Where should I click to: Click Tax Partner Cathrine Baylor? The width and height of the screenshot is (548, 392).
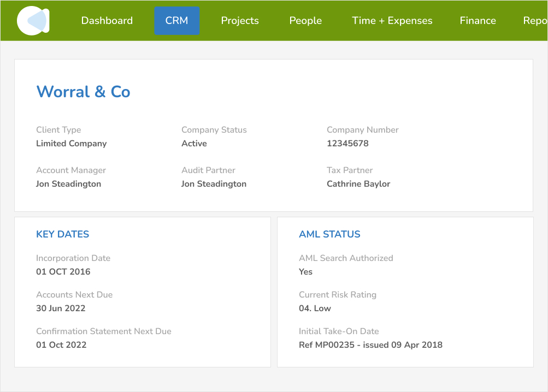point(358,184)
